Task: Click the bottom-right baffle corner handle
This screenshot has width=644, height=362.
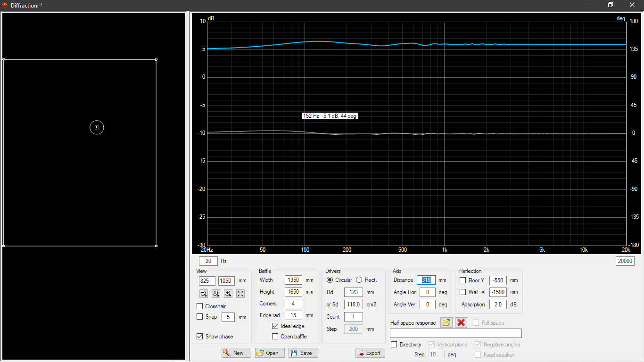Action: tap(156, 246)
